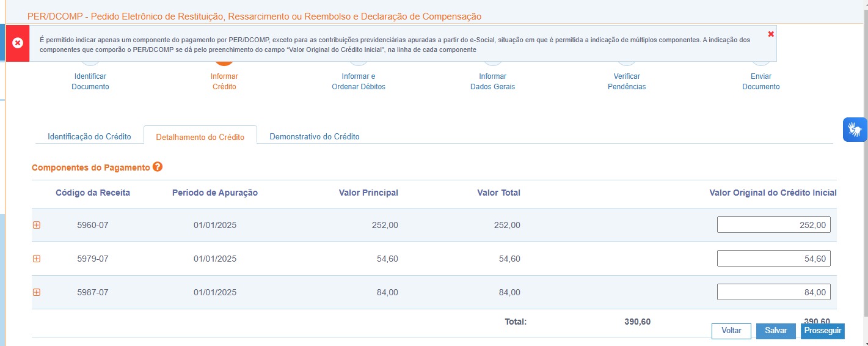Select the Detalhamento do Crédito tab

click(x=200, y=136)
